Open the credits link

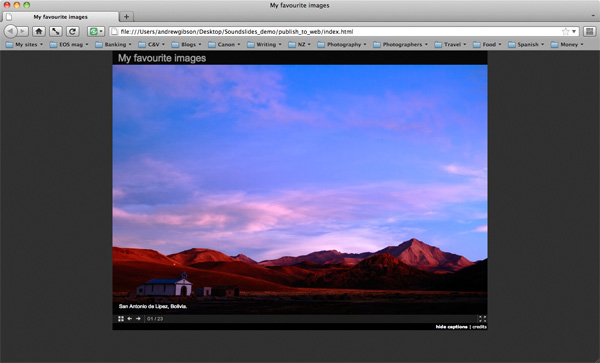pos(479,327)
